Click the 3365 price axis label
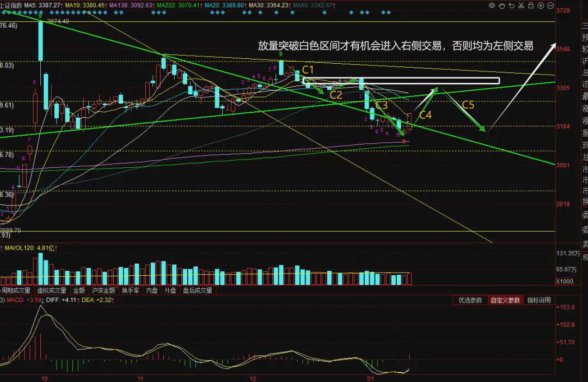The image size is (588, 382). click(563, 88)
